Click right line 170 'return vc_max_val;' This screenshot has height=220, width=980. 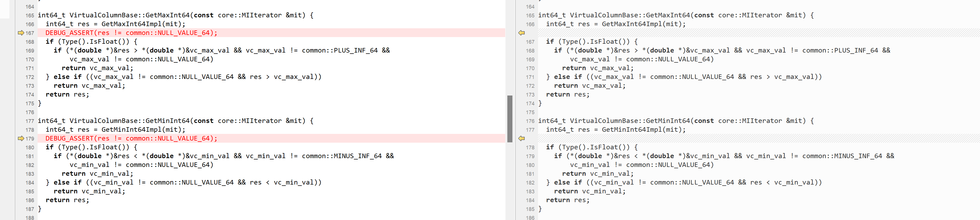tap(598, 68)
